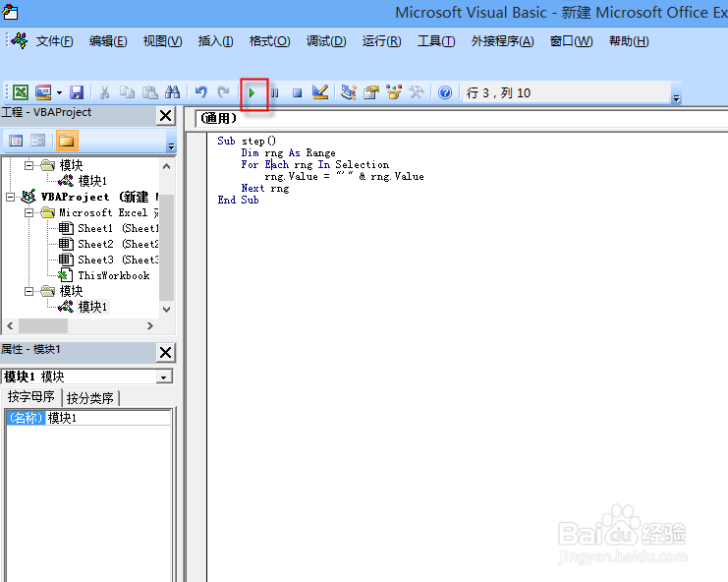Open the Insert UserForm dropdown arrow
The image size is (728, 582).
pyautogui.click(x=59, y=92)
